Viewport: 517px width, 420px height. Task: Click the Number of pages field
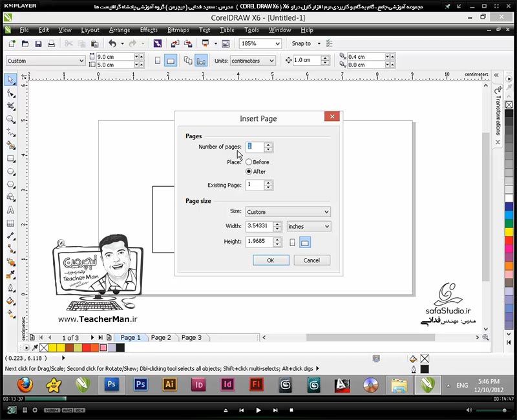(255, 147)
